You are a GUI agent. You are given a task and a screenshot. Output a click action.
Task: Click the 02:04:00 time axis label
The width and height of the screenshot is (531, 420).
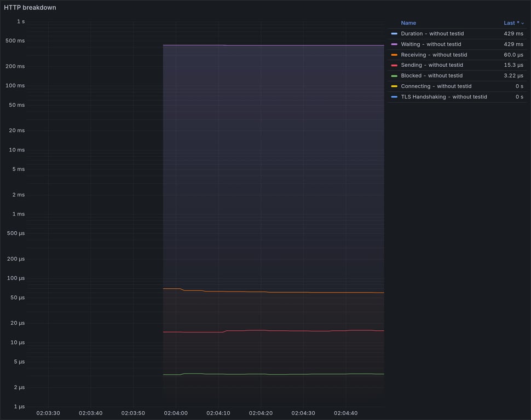tap(176, 413)
